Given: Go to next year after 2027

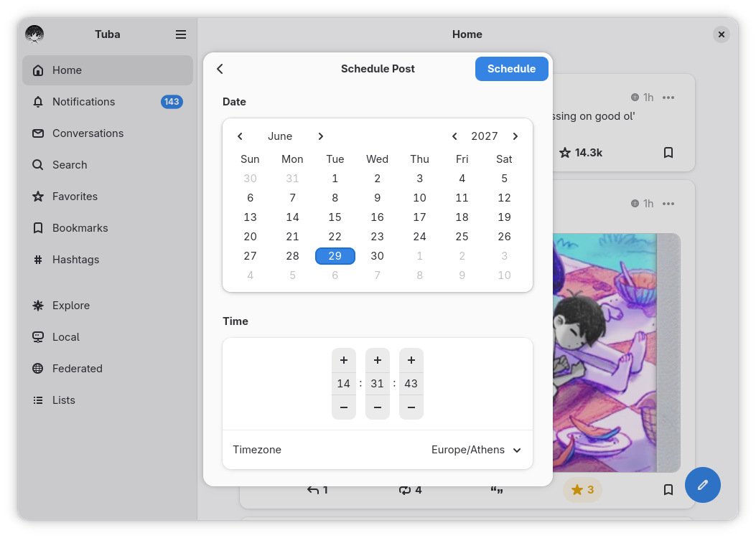Looking at the screenshot, I should 515,136.
